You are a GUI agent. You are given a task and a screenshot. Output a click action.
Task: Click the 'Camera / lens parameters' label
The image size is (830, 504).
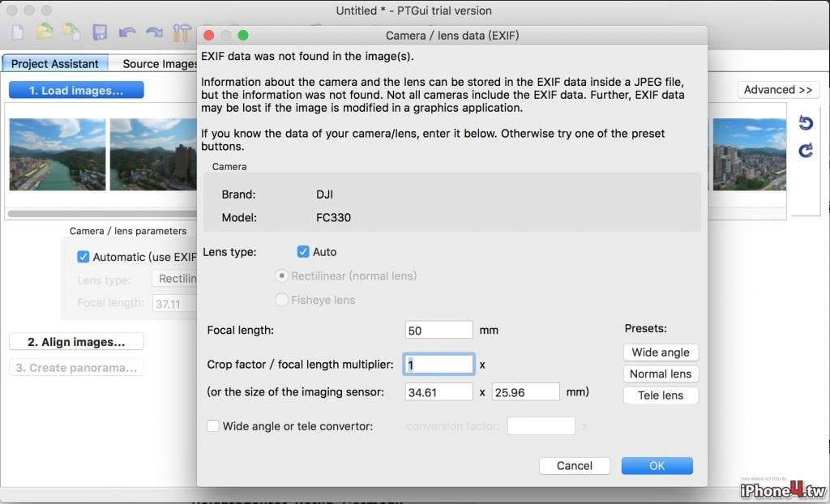[x=128, y=231]
